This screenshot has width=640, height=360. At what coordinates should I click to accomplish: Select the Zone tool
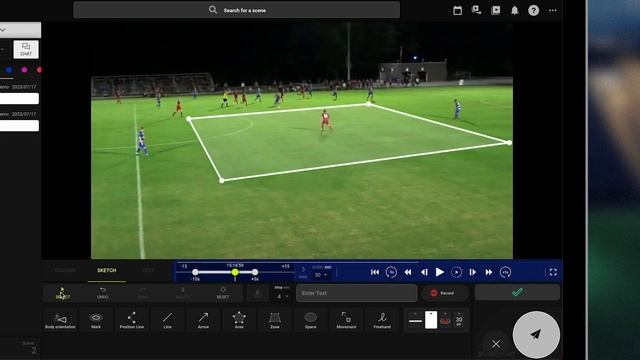coord(275,320)
